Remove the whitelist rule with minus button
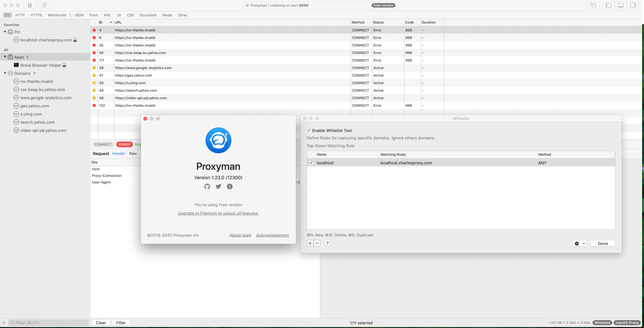This screenshot has height=328, width=644. click(317, 243)
